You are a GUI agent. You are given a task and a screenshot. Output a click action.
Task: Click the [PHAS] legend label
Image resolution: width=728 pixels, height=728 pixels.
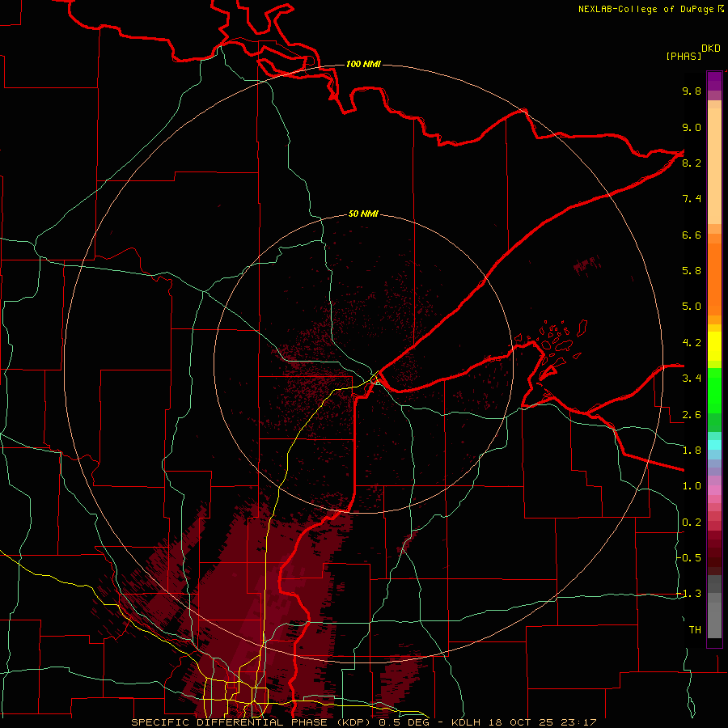(684, 56)
